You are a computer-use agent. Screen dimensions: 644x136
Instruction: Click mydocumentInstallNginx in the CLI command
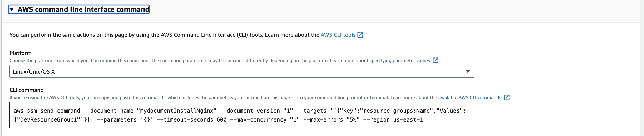click(x=176, y=111)
